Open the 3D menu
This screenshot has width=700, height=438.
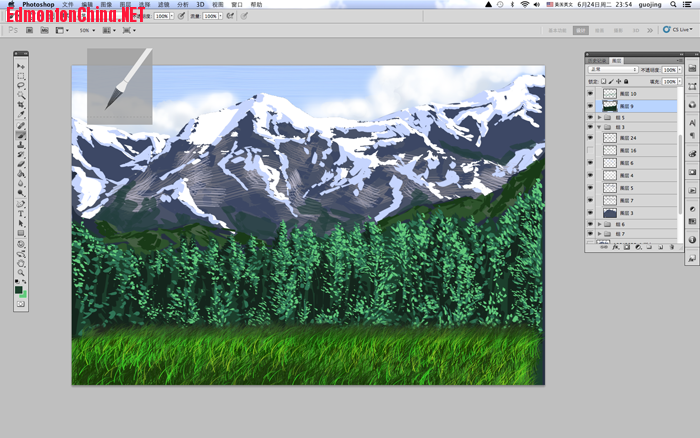pos(199,5)
